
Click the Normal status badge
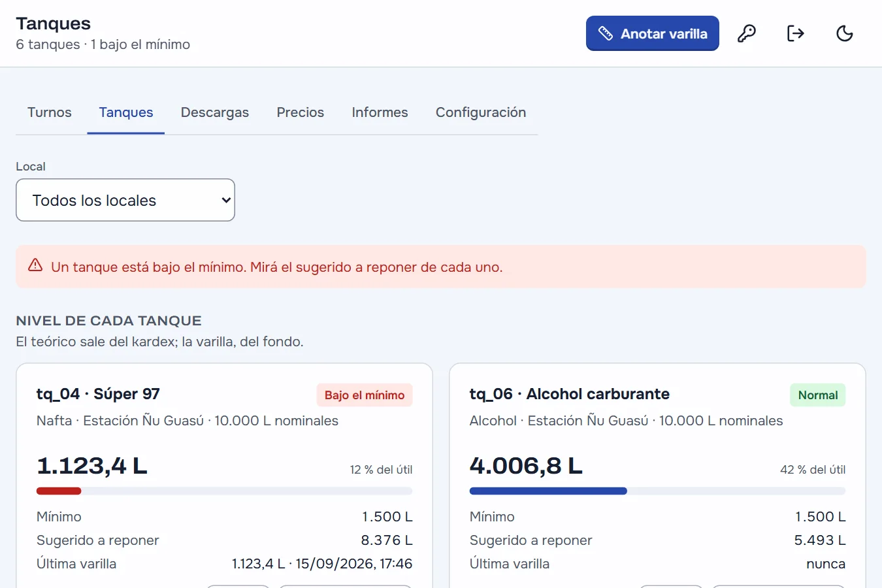(818, 395)
